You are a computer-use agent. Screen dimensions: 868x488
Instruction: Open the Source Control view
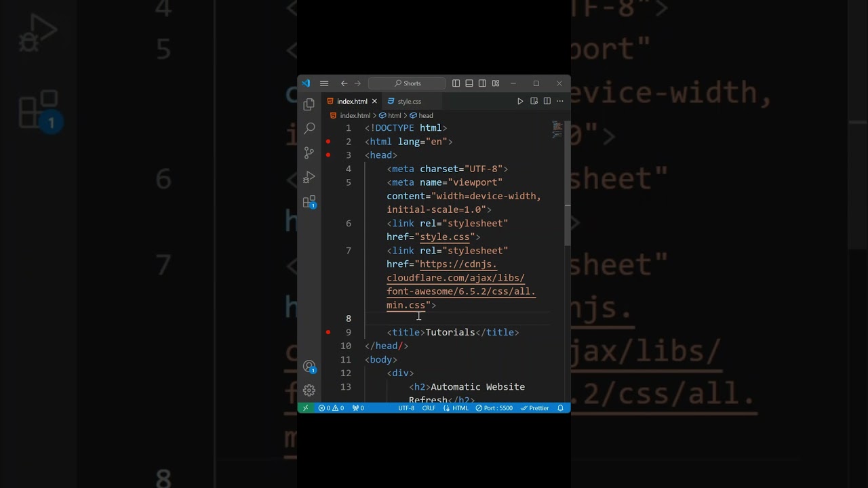(309, 152)
